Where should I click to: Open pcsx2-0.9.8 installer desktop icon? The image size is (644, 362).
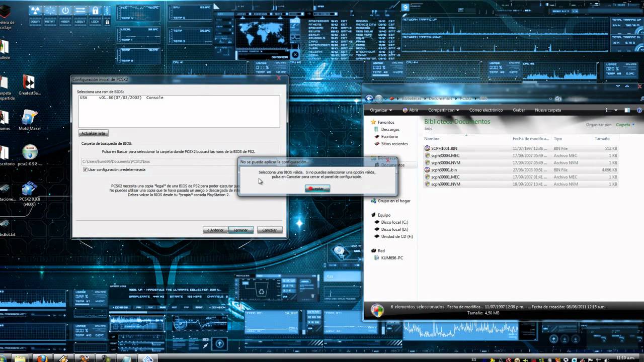pyautogui.click(x=29, y=155)
